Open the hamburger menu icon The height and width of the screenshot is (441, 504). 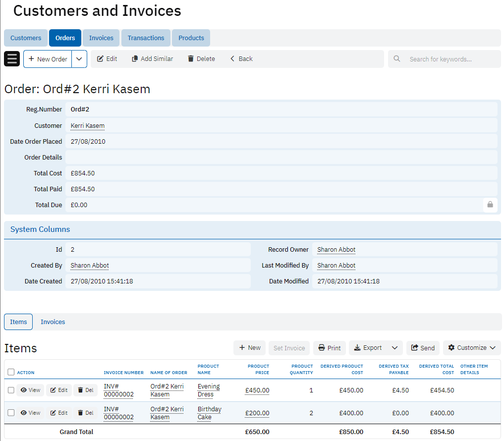pos(12,59)
